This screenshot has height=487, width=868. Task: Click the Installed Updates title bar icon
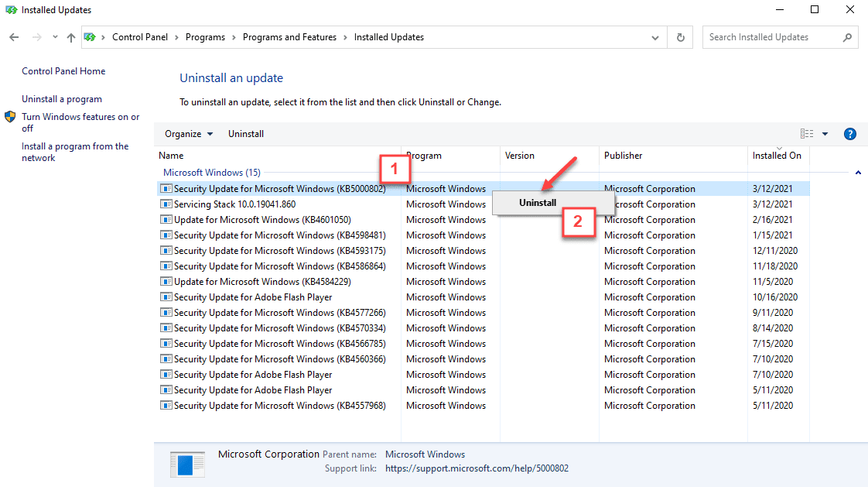click(11, 10)
